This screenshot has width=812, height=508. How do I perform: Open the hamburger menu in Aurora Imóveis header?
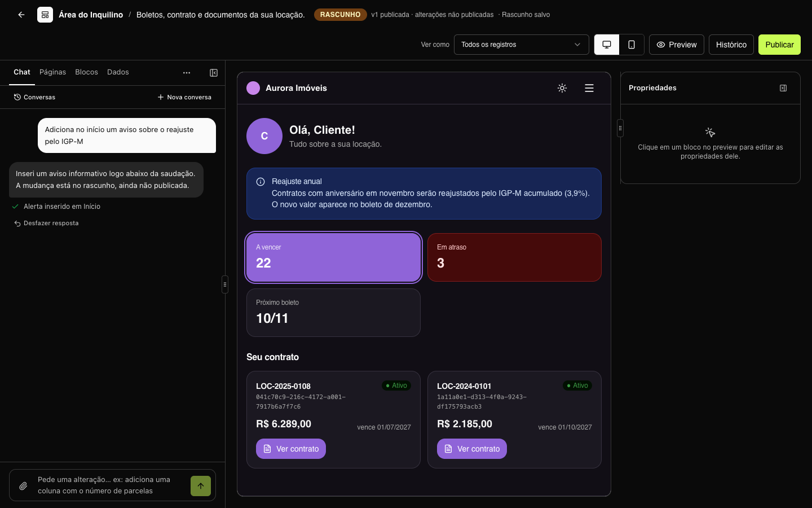point(589,88)
